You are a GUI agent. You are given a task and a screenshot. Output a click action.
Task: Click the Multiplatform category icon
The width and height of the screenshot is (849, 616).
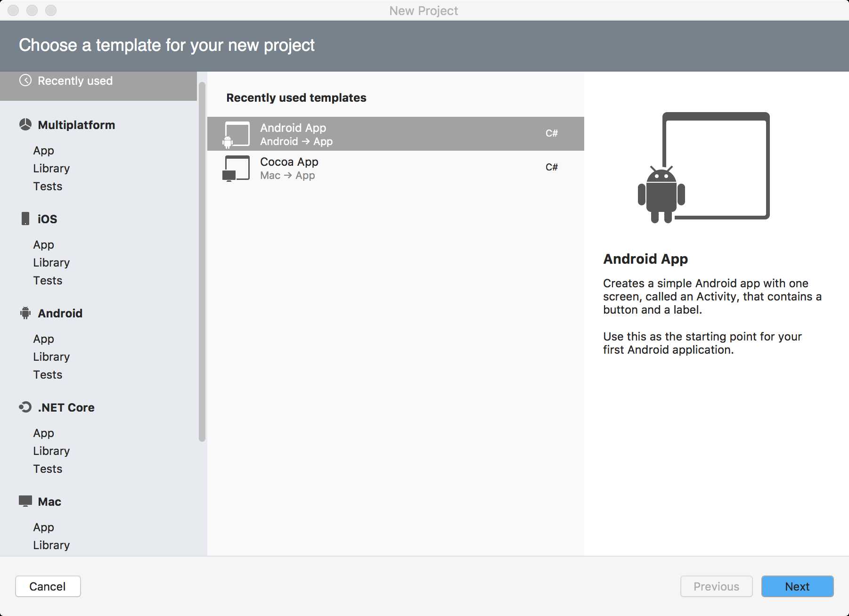[x=25, y=124]
